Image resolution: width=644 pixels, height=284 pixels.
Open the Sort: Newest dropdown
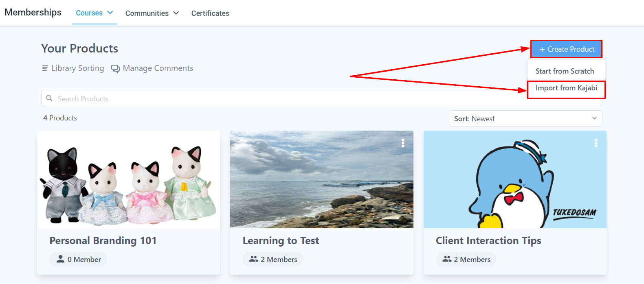(525, 118)
